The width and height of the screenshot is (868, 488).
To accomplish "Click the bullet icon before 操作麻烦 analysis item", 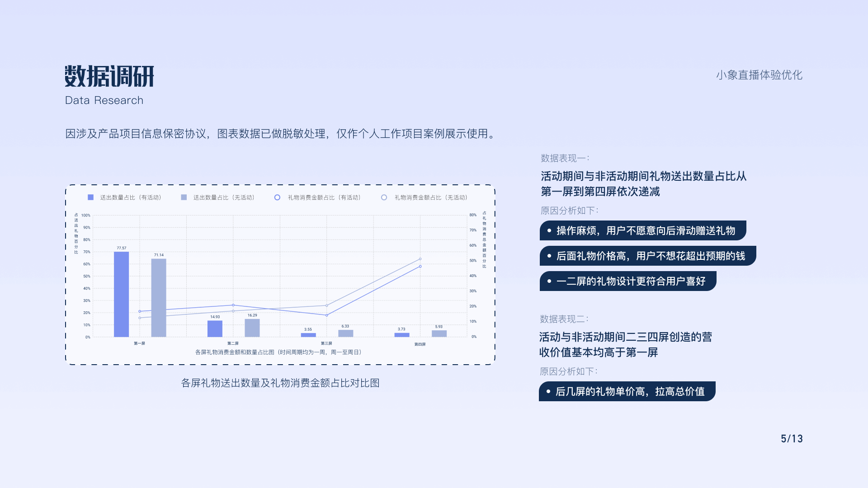I will tap(549, 231).
